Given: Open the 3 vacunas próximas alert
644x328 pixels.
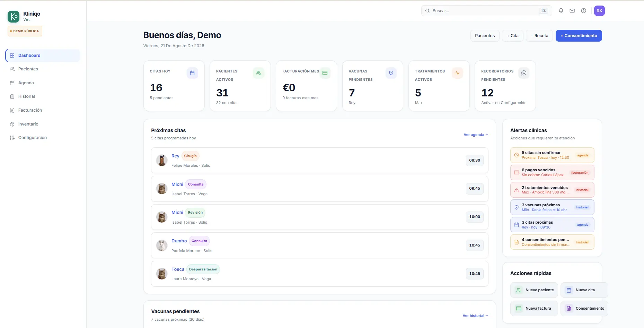Looking at the screenshot, I should [x=552, y=207].
